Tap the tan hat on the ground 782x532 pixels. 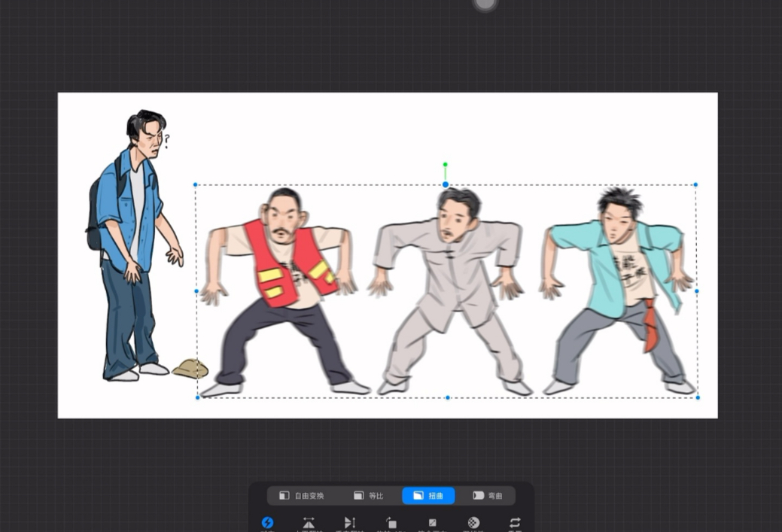(x=190, y=369)
